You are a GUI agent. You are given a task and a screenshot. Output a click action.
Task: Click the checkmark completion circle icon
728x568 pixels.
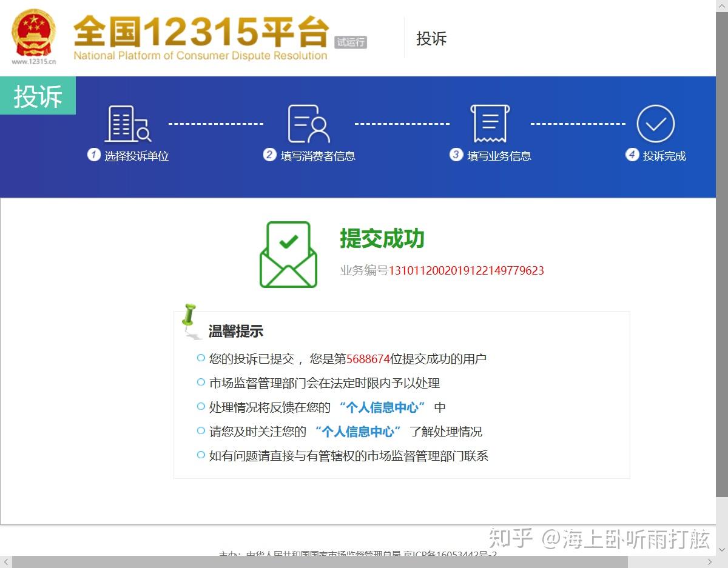(656, 124)
